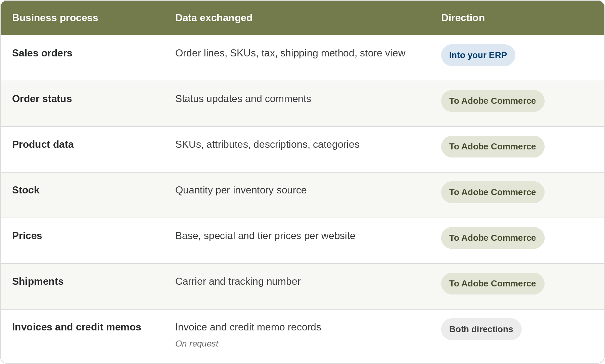Select the 'Prices' row label

click(27, 236)
